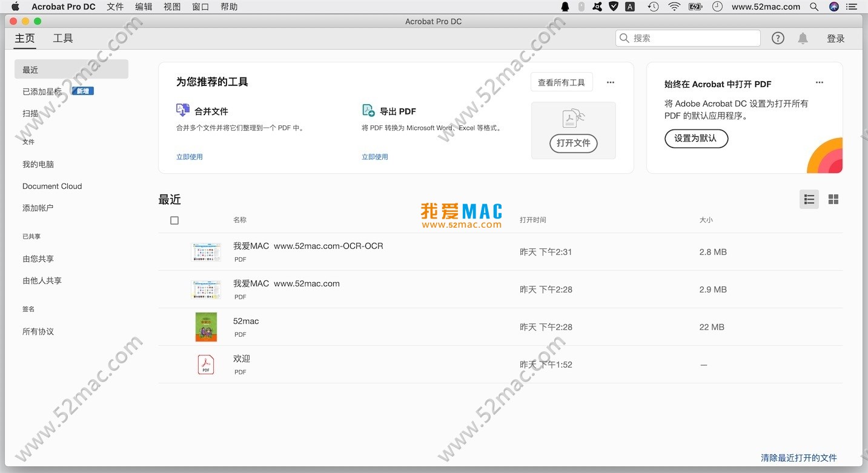Screen dimensions: 868x473
Task: Switch to the 主页 home tab
Action: coord(25,38)
